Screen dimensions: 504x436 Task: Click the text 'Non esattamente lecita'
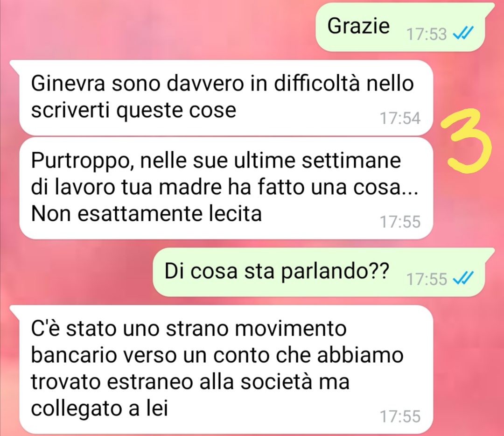point(146,213)
